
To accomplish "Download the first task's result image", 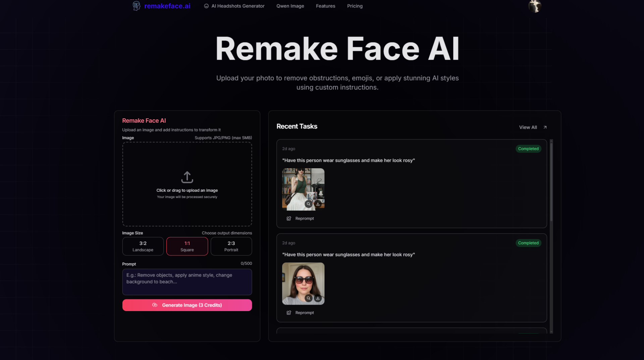I will pyautogui.click(x=318, y=204).
